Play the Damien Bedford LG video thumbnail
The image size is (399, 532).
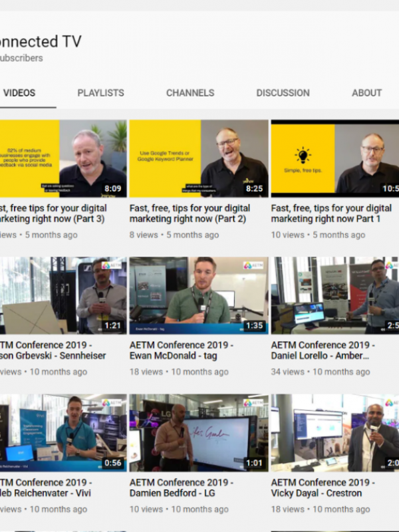click(x=199, y=433)
